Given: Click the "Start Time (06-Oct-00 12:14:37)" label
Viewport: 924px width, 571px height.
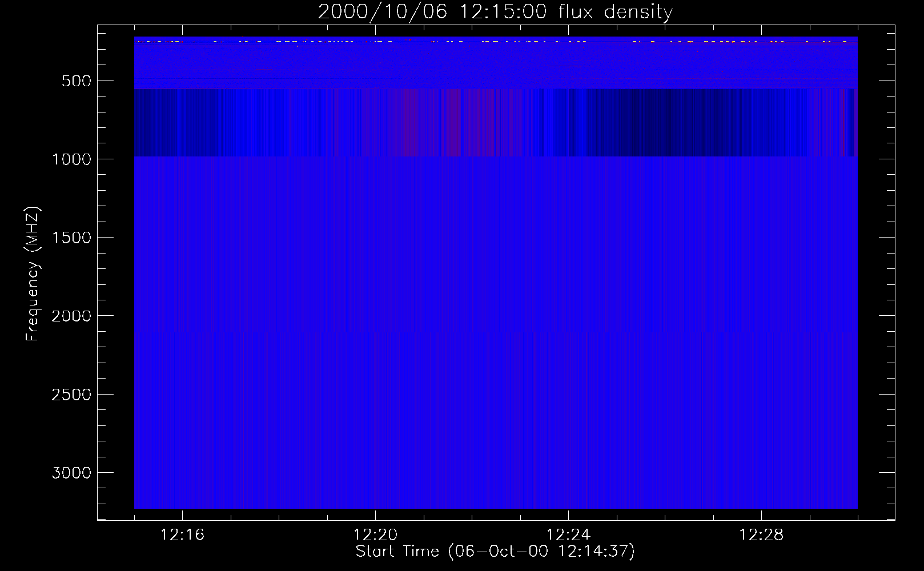Looking at the screenshot, I should click(x=495, y=552).
